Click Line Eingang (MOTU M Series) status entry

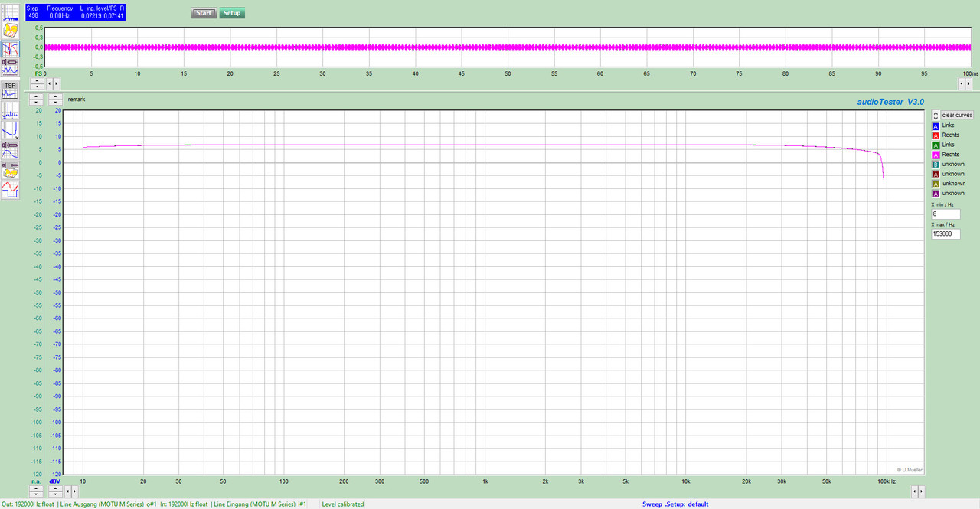(x=259, y=504)
